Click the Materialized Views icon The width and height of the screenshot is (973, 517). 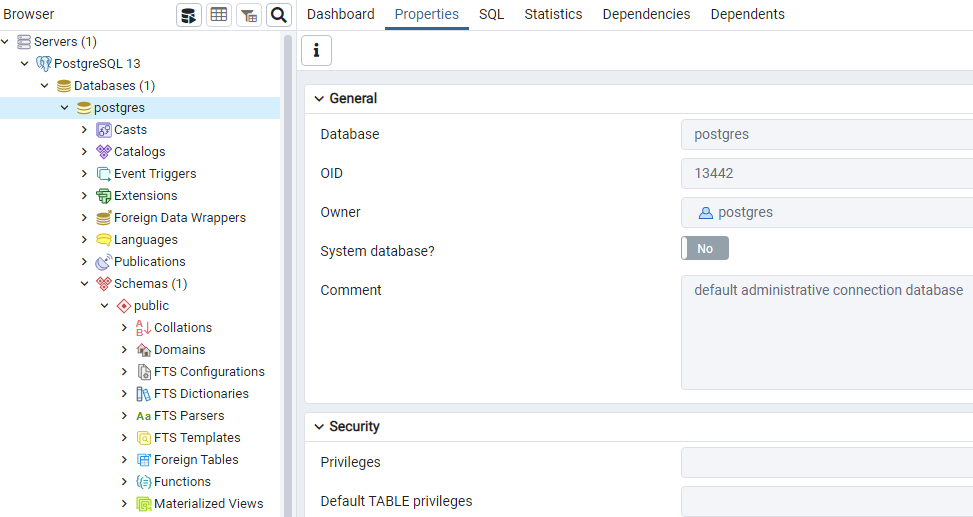tap(143, 504)
